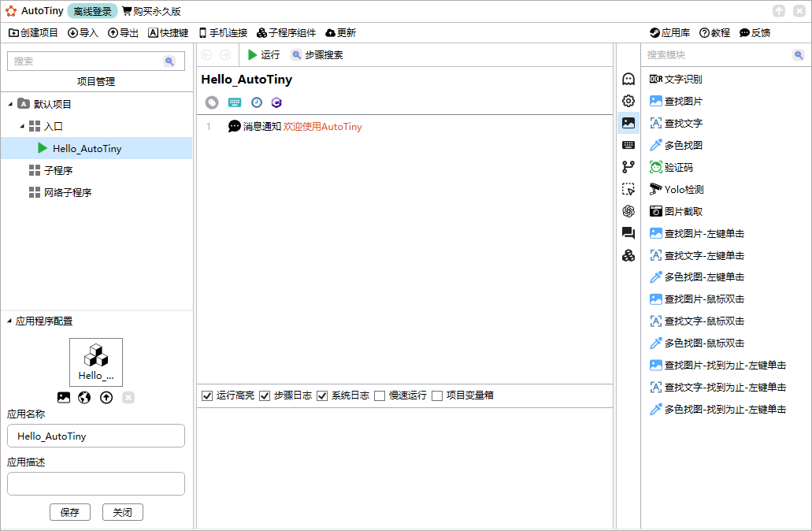Image resolution: width=812 pixels, height=531 pixels.
Task: Open the 教程 tutorial link
Action: pos(714,32)
